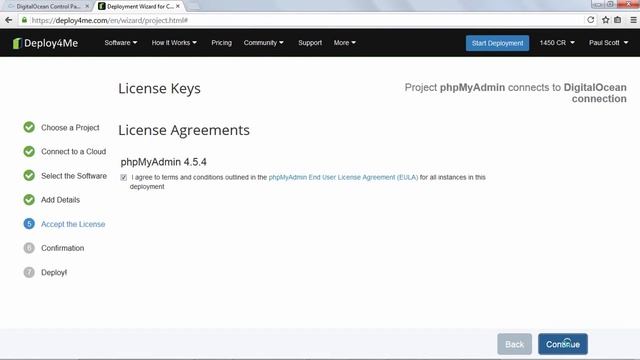Reload the page with the refresh icon
The image size is (640, 360).
coord(591,20)
